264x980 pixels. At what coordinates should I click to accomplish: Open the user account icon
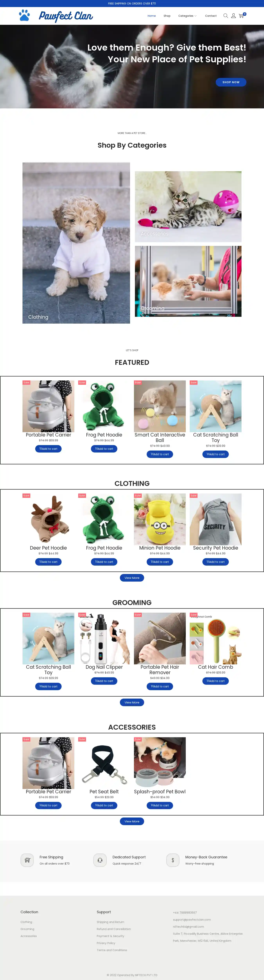pyautogui.click(x=233, y=16)
